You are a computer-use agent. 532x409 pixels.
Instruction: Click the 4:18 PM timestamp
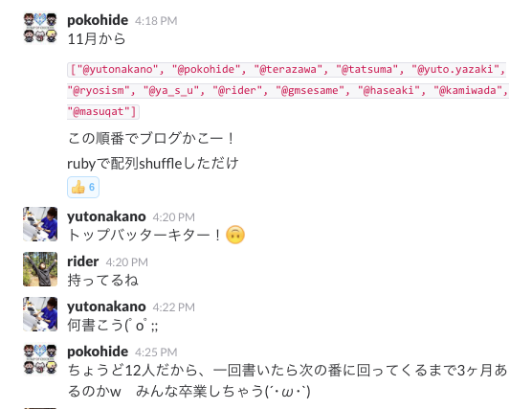tap(156, 21)
